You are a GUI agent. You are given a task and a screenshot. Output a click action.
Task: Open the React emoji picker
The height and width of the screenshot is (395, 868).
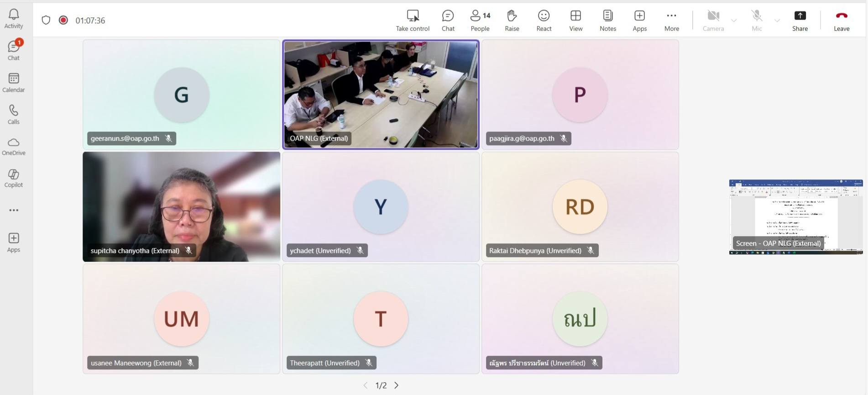[544, 21]
